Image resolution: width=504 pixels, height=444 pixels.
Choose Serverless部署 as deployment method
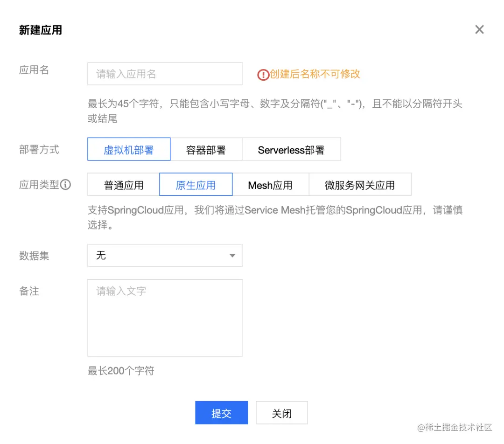point(291,149)
